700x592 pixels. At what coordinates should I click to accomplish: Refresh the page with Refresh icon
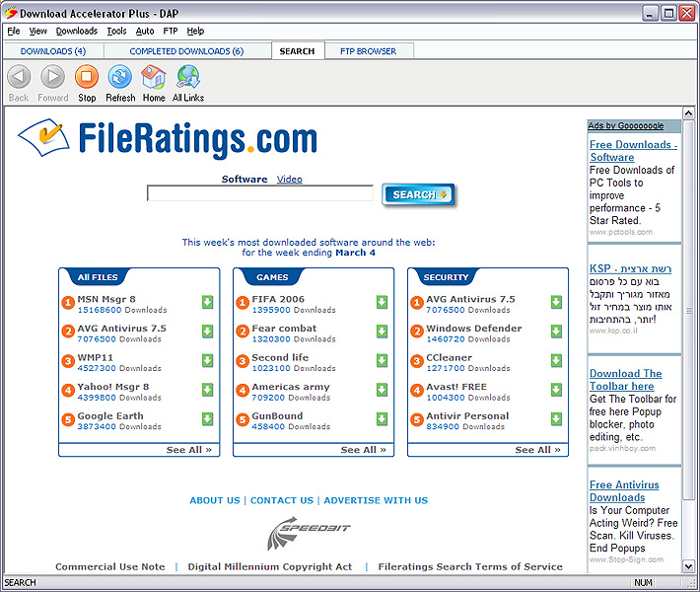pyautogui.click(x=120, y=76)
